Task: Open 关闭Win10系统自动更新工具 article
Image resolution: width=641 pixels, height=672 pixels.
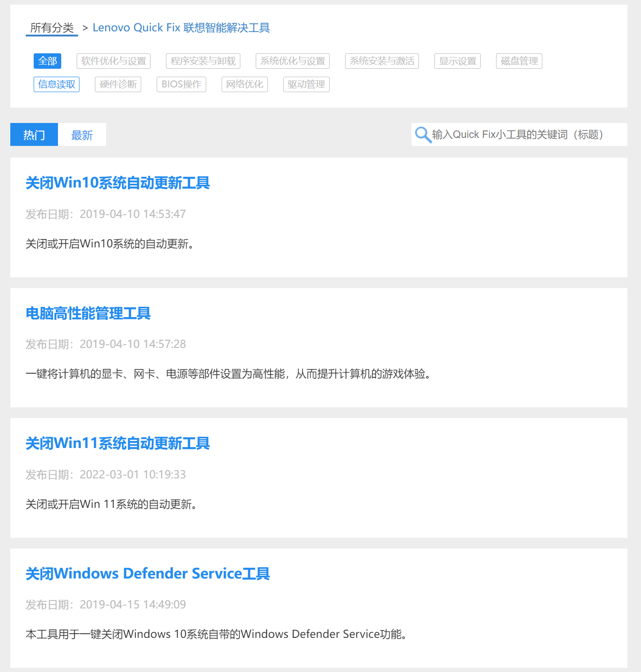Action: tap(117, 183)
